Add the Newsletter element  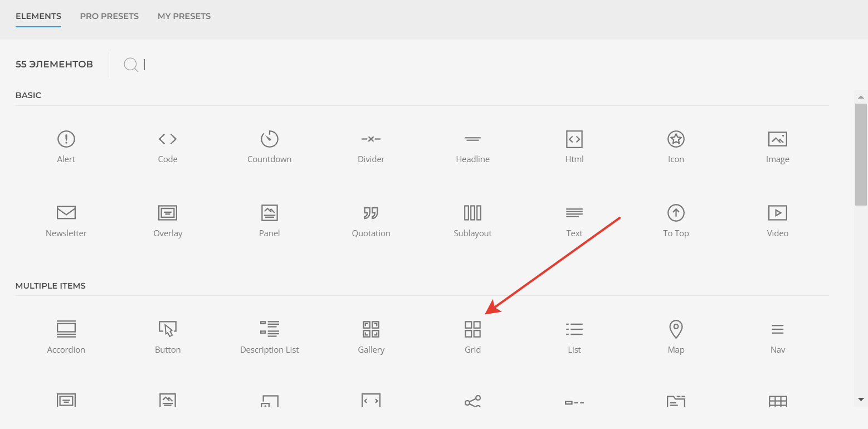coord(66,221)
